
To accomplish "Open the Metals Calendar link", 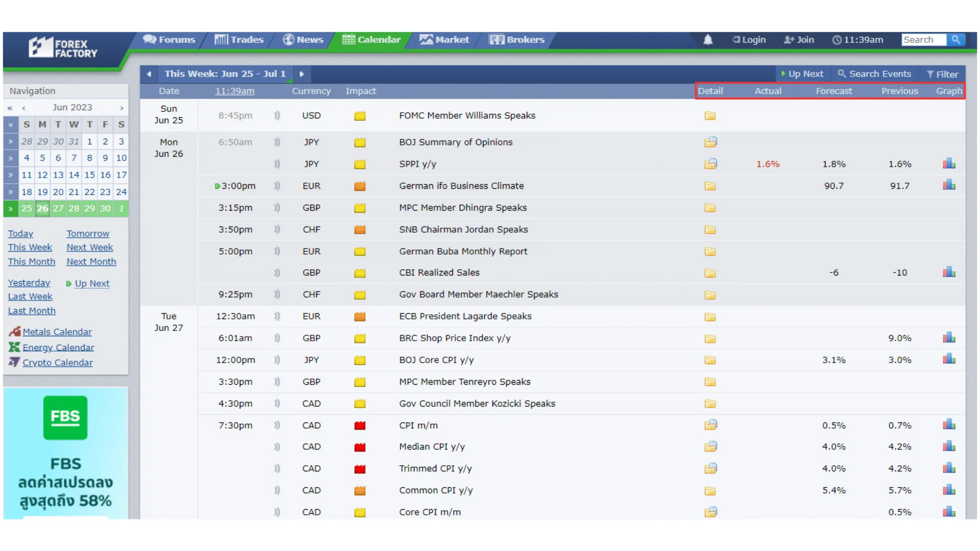I will click(x=57, y=332).
